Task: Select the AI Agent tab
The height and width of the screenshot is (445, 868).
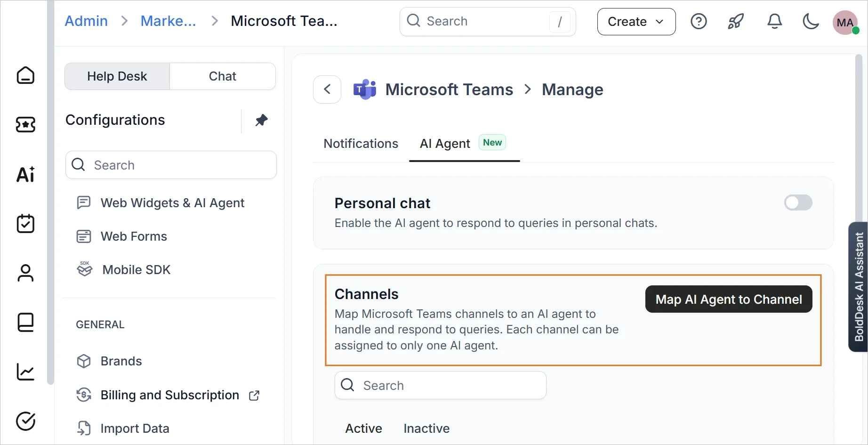Action: pos(464,144)
